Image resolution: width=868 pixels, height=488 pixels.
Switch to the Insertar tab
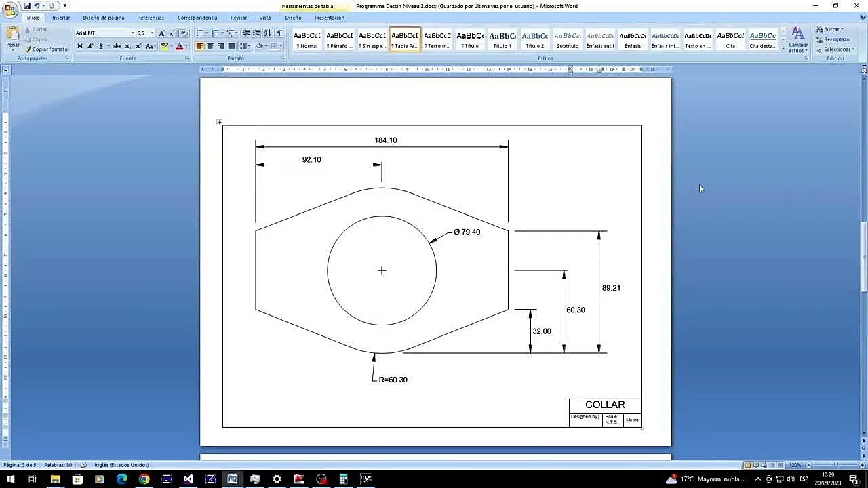coord(61,18)
